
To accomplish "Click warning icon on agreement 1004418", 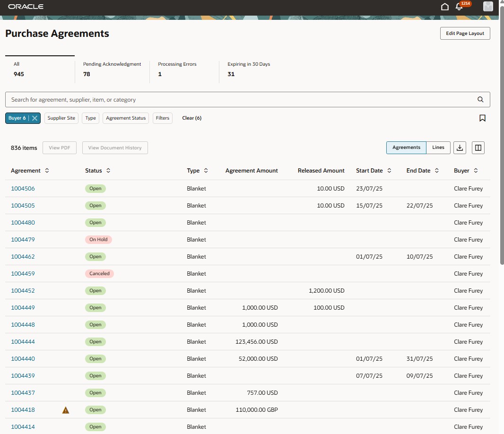I will [x=66, y=410].
